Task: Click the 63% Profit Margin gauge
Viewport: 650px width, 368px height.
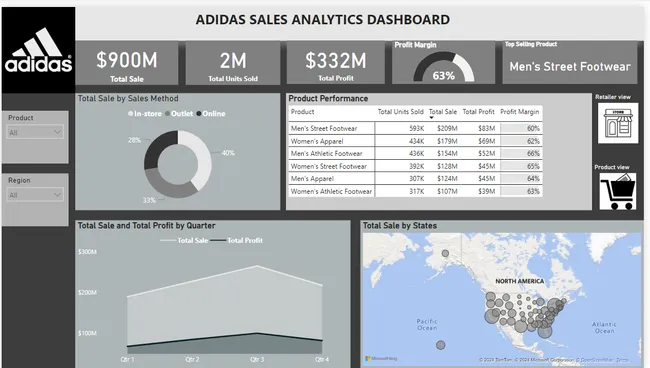Action: [x=444, y=66]
